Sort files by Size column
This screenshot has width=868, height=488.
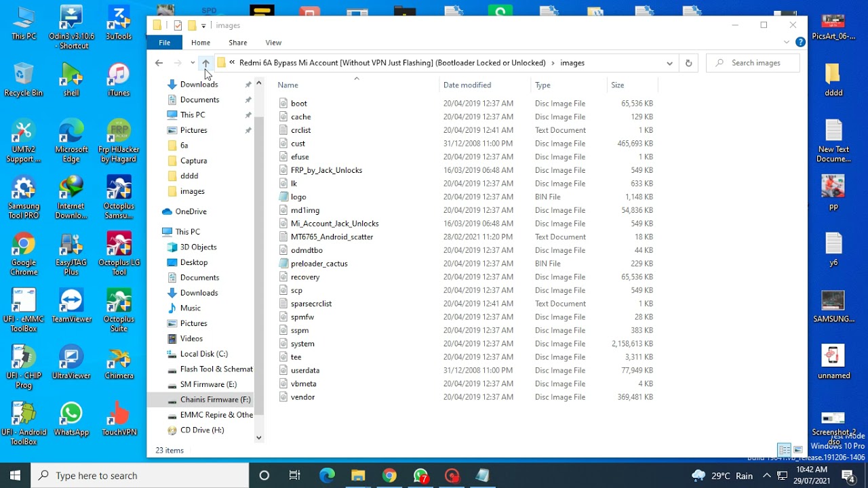(x=618, y=85)
